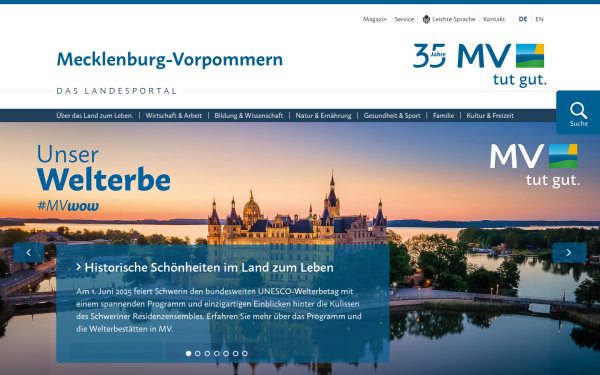Click the Mecklenburg-Vorpommern site title
This screenshot has height=375, width=600.
click(170, 60)
